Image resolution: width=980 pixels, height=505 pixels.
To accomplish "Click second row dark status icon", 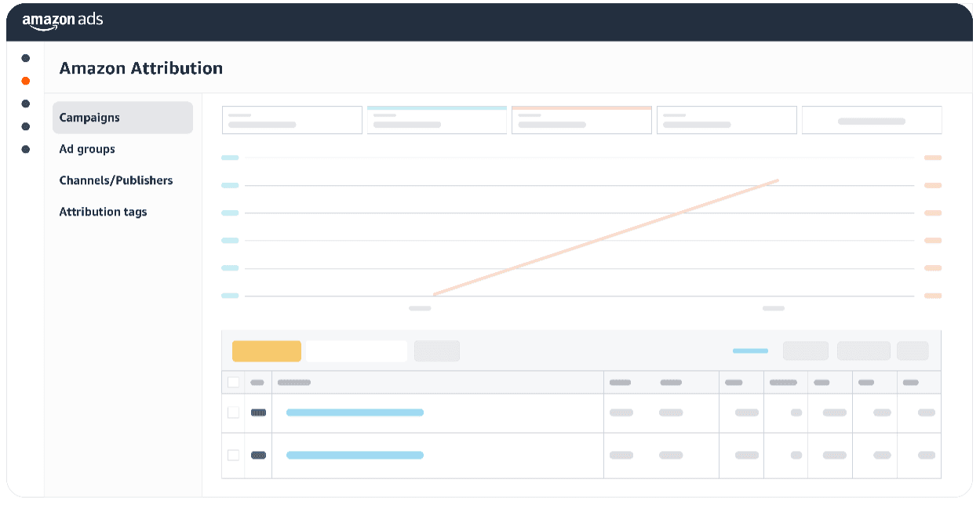I will (x=258, y=455).
